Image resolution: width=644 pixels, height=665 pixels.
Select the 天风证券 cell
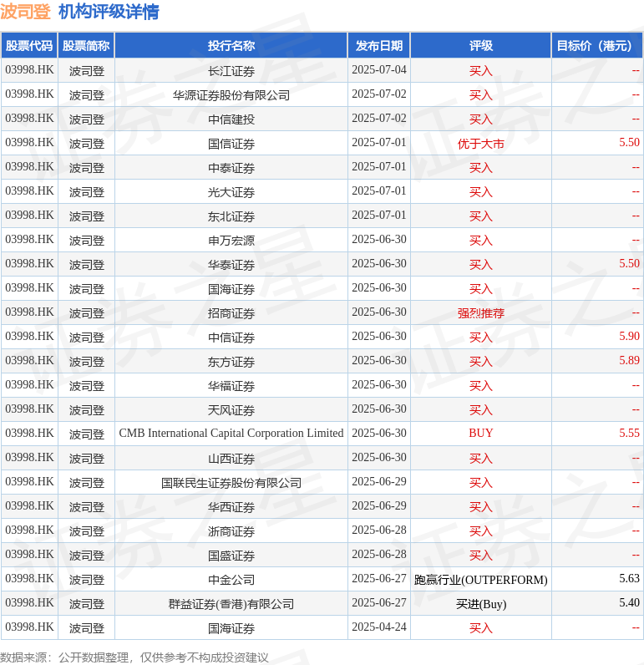tap(231, 409)
